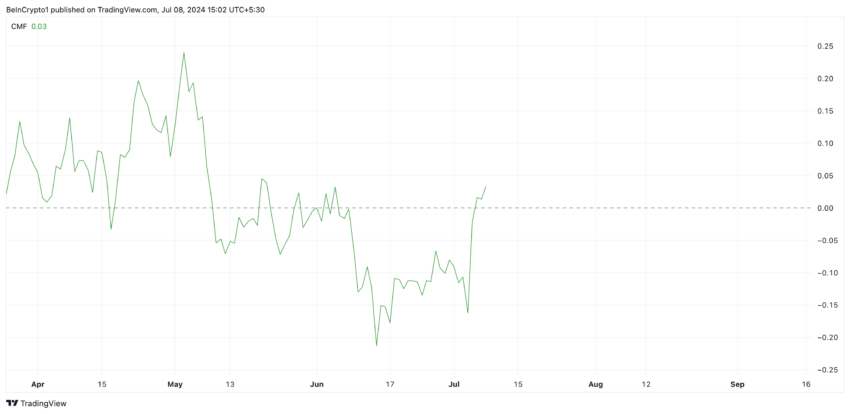Click the -0.25 value on price scale

823,370
